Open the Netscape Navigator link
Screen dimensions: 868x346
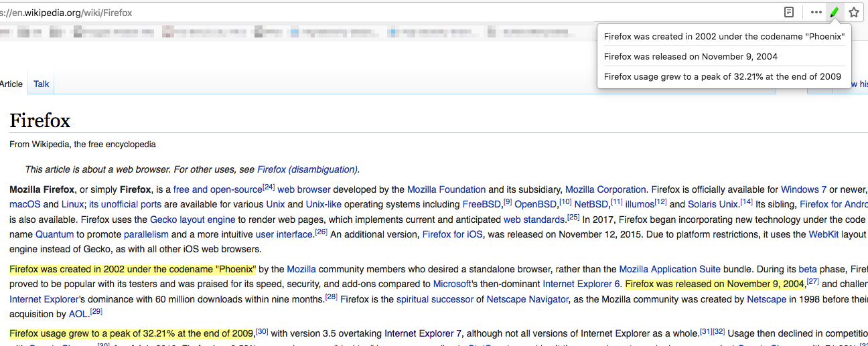[528, 299]
